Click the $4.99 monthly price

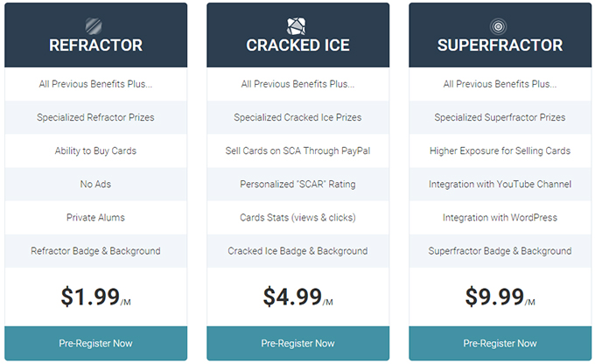(x=297, y=297)
